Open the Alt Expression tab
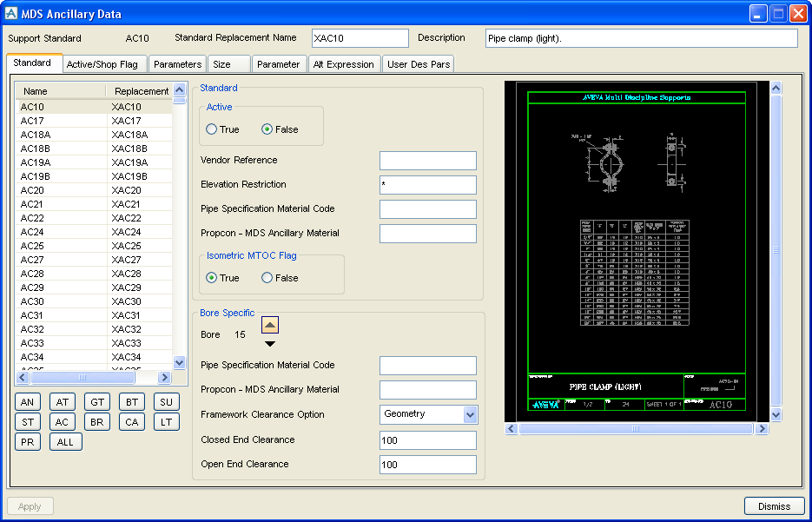The width and height of the screenshot is (812, 522). point(345,64)
